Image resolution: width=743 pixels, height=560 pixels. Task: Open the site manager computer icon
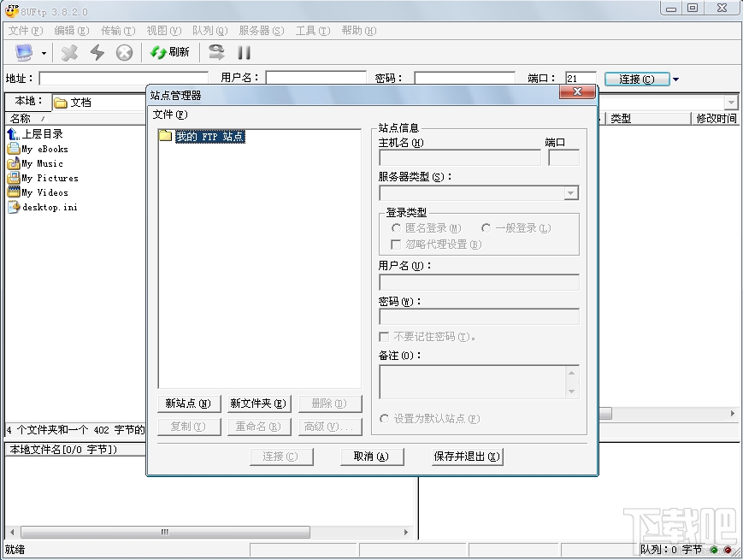23,52
